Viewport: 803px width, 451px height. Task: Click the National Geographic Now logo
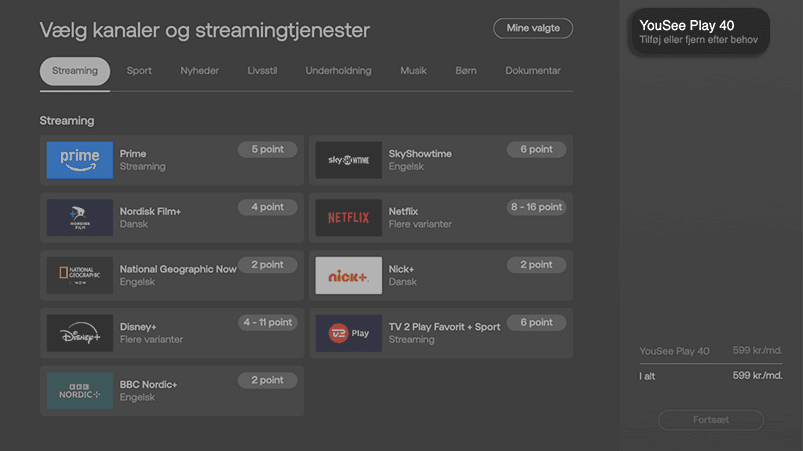[80, 276]
